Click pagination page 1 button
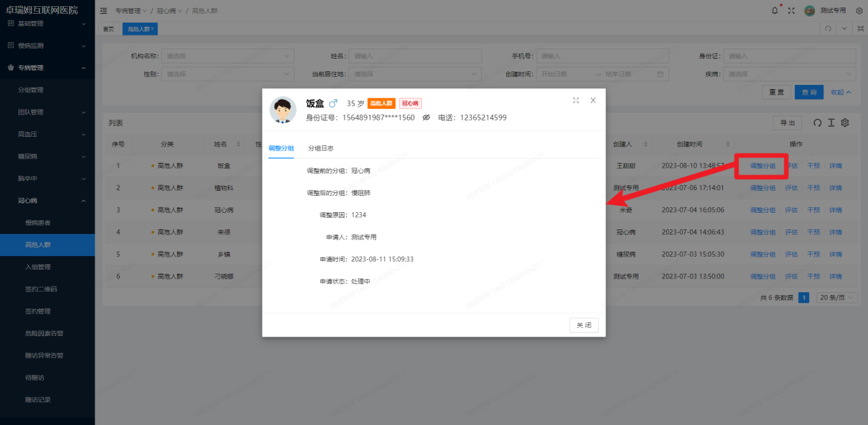Screen dimensions: 868x425 pyautogui.click(x=804, y=298)
